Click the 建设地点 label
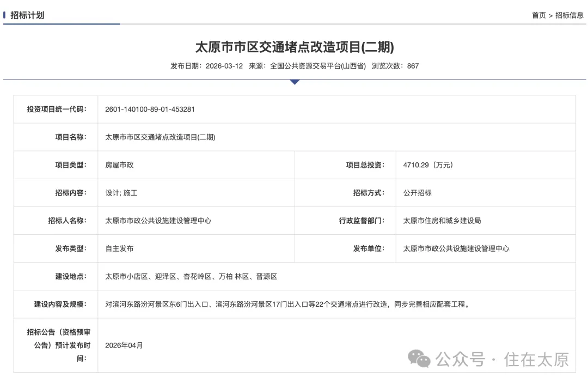Image resolution: width=588 pixels, height=383 pixels. [x=71, y=276]
